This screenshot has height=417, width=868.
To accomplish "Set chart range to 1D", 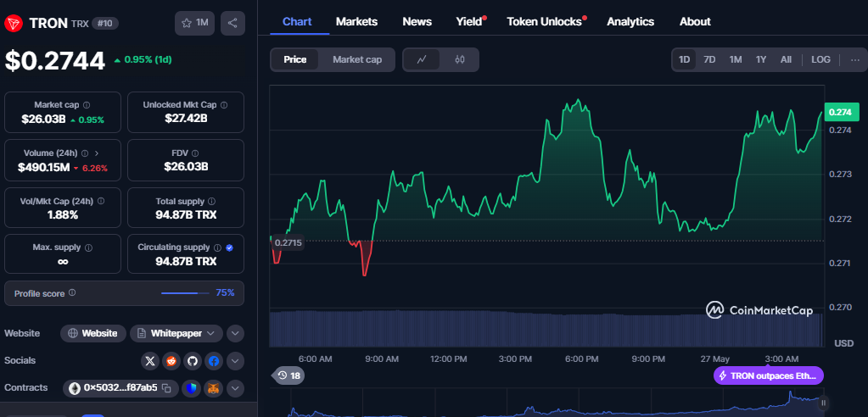I will click(x=684, y=59).
